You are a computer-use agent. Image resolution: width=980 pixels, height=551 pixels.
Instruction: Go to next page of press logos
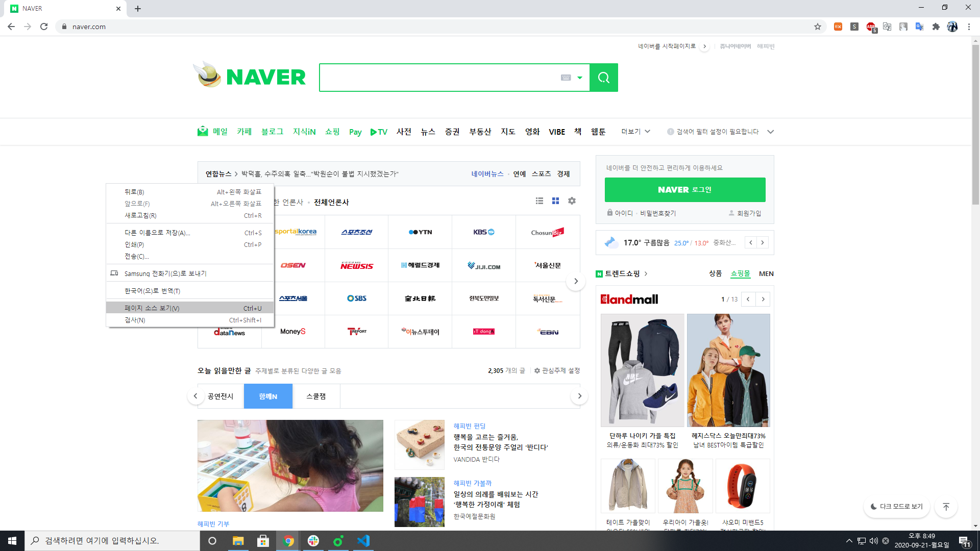(576, 281)
